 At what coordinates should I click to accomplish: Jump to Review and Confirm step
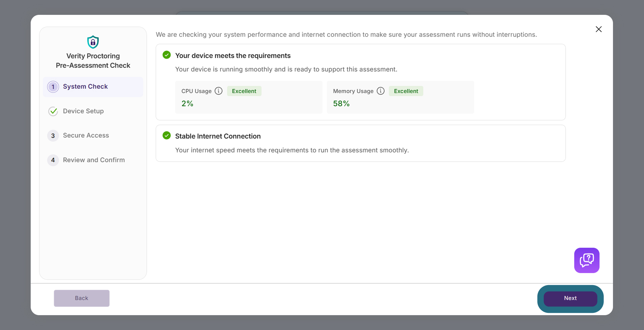click(x=93, y=160)
